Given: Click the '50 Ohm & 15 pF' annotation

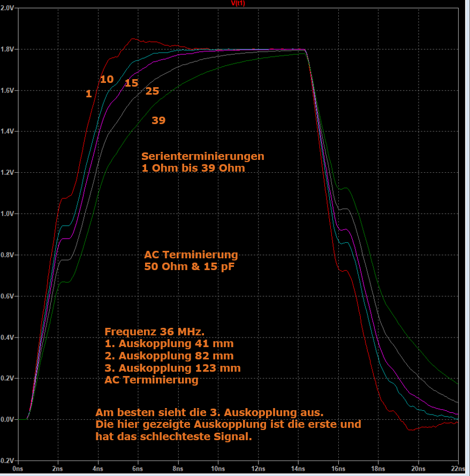Looking at the screenshot, I should (189, 266).
